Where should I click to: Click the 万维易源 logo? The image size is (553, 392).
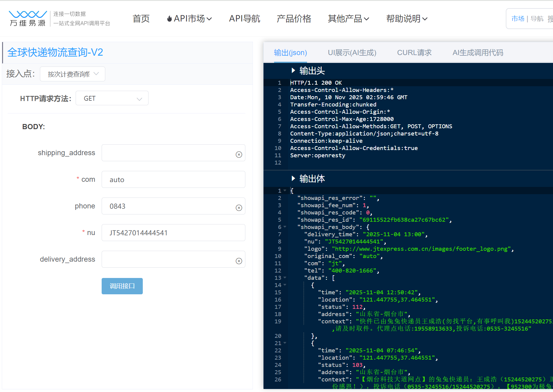(x=28, y=18)
